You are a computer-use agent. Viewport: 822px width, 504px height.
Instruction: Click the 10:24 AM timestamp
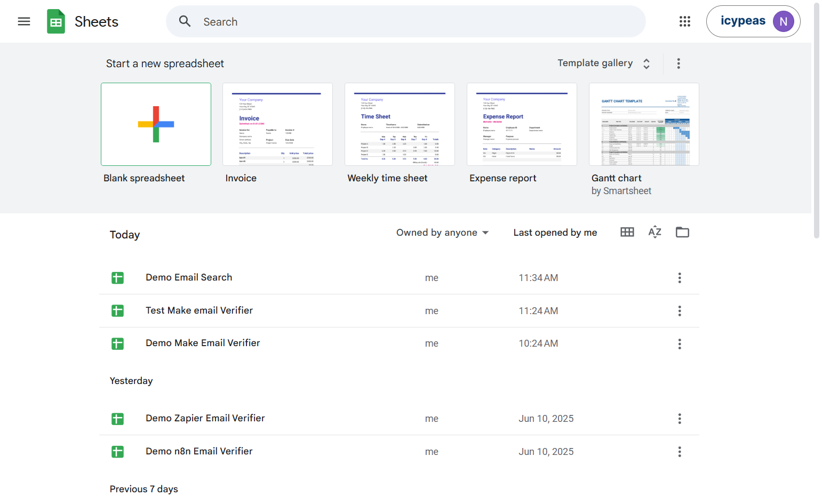(538, 344)
